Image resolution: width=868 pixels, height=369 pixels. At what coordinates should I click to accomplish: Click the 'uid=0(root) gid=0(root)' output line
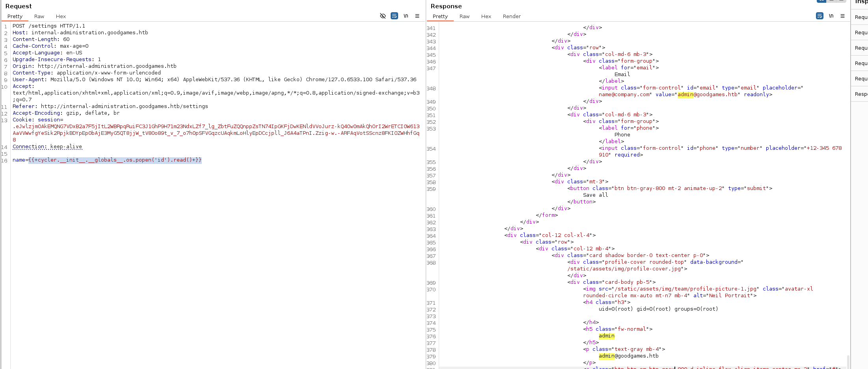click(658, 309)
